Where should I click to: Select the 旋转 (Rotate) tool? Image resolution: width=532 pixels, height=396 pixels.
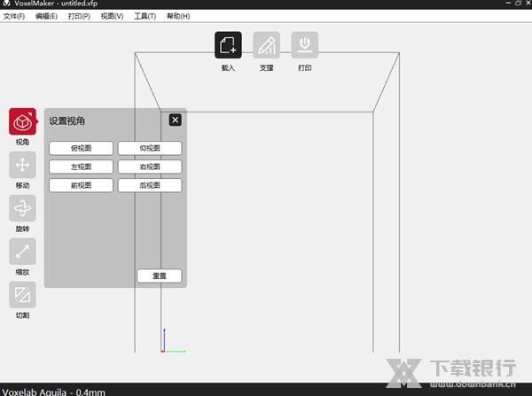23,208
